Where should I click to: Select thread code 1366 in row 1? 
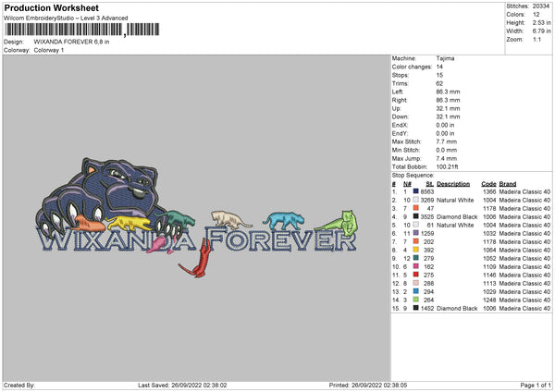click(489, 191)
